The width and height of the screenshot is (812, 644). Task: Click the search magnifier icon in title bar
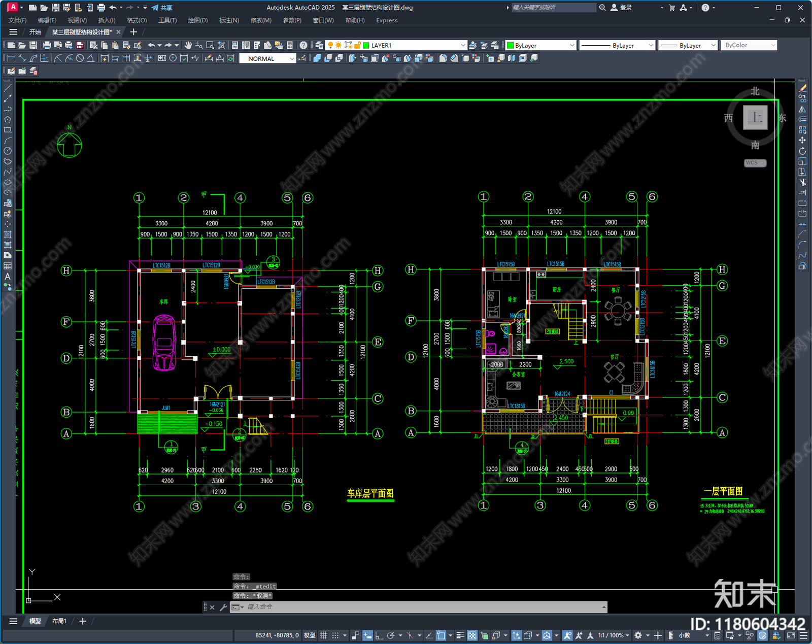pos(602,8)
